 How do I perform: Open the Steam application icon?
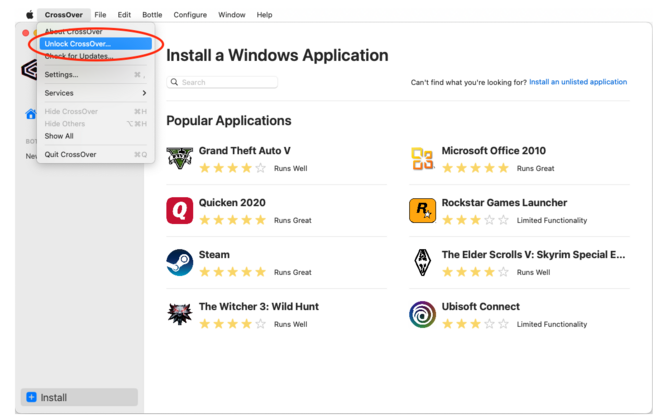pyautogui.click(x=180, y=263)
